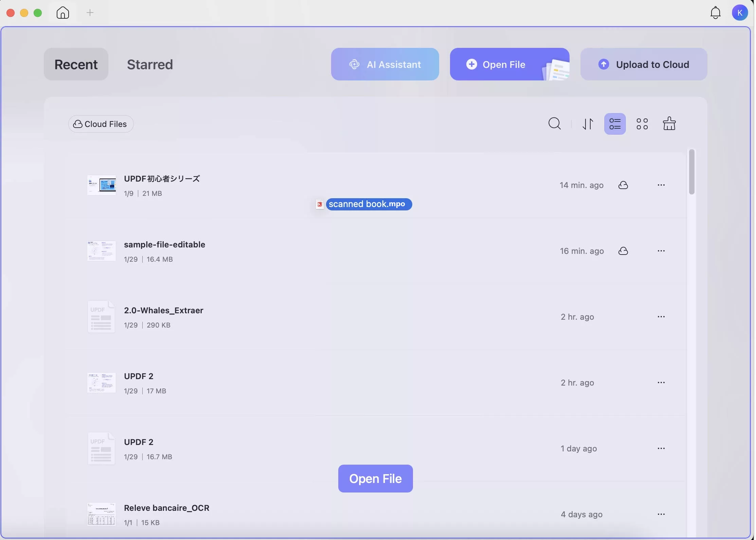Open the Cloud Files section
The image size is (756, 540).
click(x=101, y=124)
